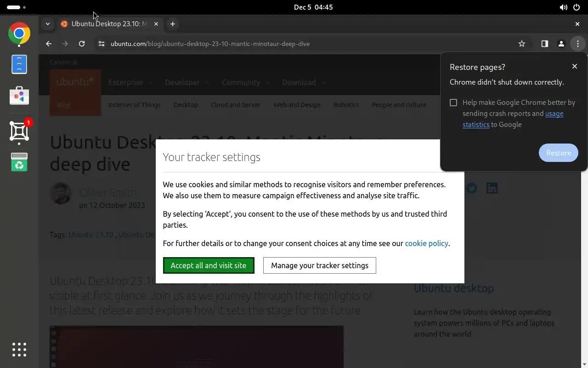Open the power menu in top bar
The image size is (588, 368).
pyautogui.click(x=576, y=7)
